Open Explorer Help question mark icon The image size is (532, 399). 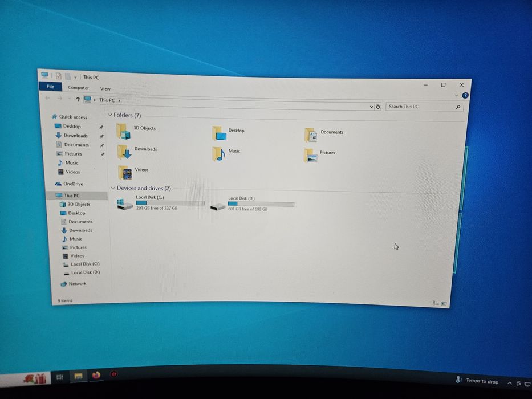pos(465,96)
